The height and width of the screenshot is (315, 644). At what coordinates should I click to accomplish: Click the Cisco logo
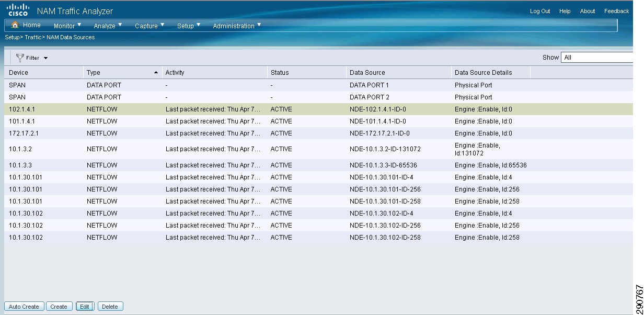point(18,10)
